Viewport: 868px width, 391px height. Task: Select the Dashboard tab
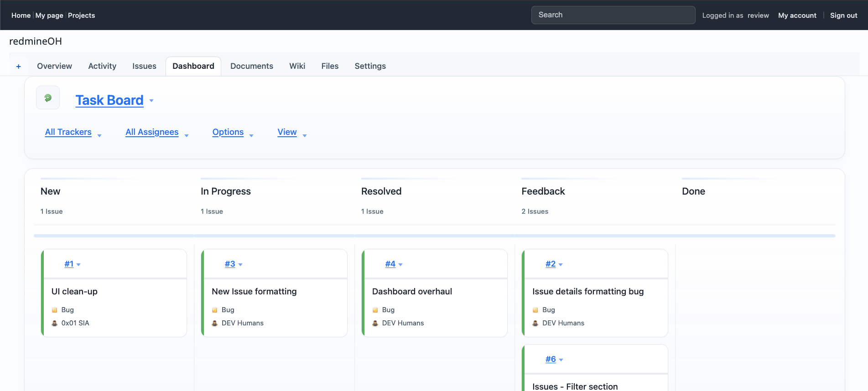coord(193,66)
